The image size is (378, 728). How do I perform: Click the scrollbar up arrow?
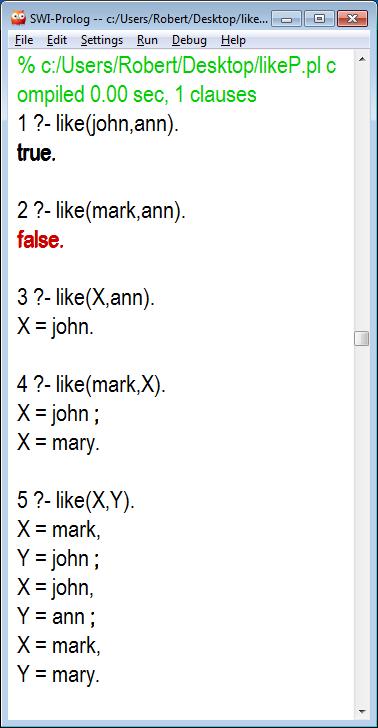362,59
